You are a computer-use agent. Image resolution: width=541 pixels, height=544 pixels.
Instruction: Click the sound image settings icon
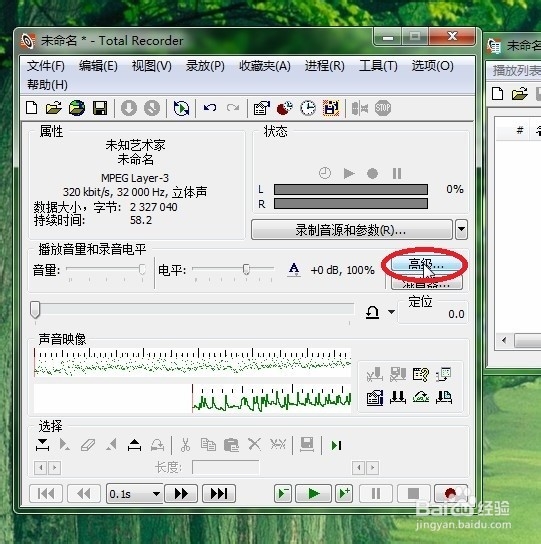pyautogui.click(x=375, y=398)
